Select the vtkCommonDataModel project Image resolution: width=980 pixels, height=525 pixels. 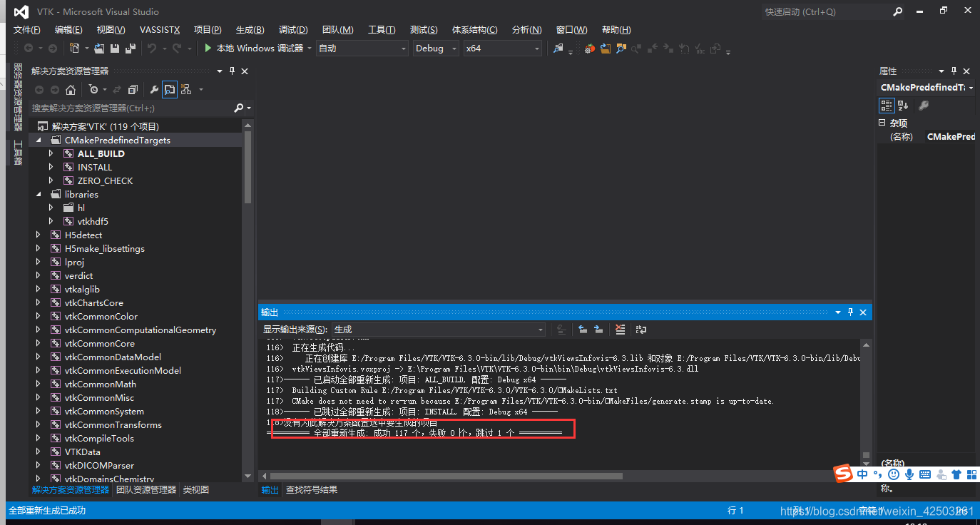click(x=113, y=357)
